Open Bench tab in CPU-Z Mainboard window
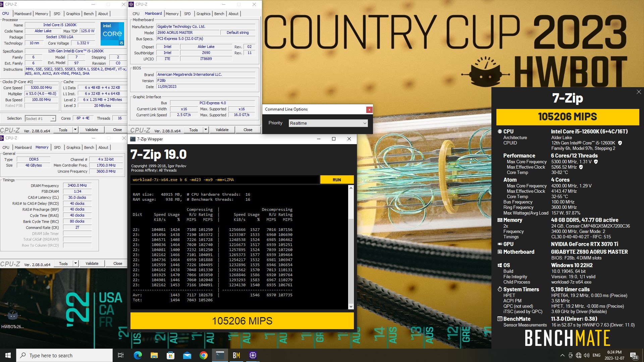The width and height of the screenshot is (644, 362). pos(219,14)
